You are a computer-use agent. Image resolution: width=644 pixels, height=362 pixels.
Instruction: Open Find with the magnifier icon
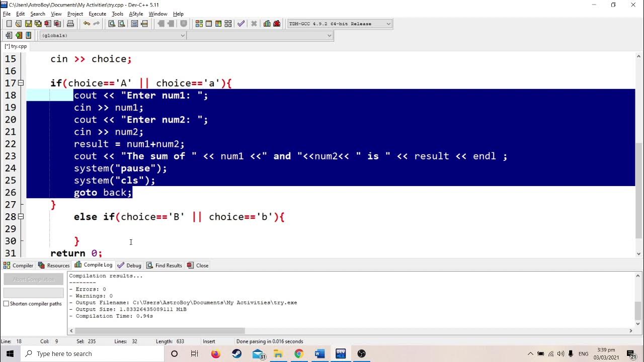pos(112,24)
